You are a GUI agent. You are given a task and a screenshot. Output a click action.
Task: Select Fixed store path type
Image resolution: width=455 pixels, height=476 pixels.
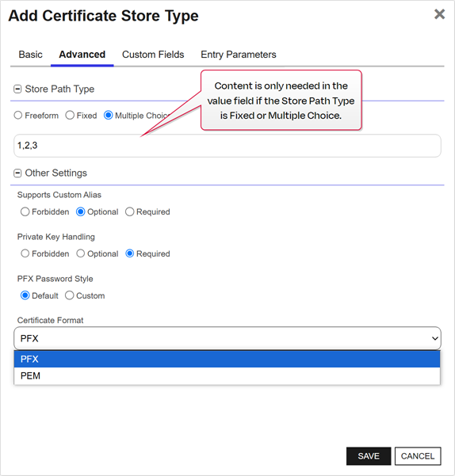70,116
